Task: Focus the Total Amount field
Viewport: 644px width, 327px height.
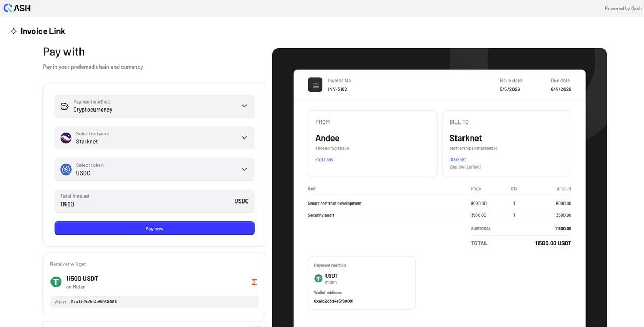Action: (155, 201)
